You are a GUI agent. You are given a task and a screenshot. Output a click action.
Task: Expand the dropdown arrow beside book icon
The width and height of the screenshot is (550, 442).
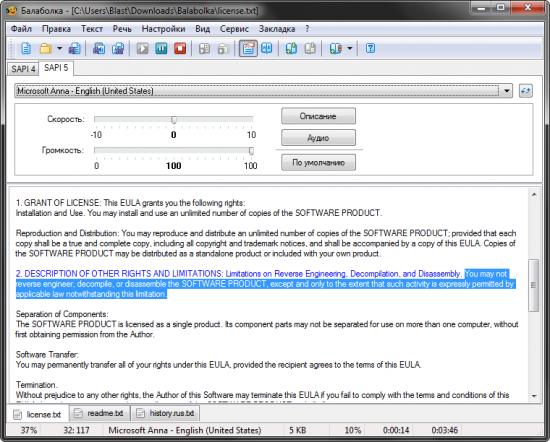point(350,48)
